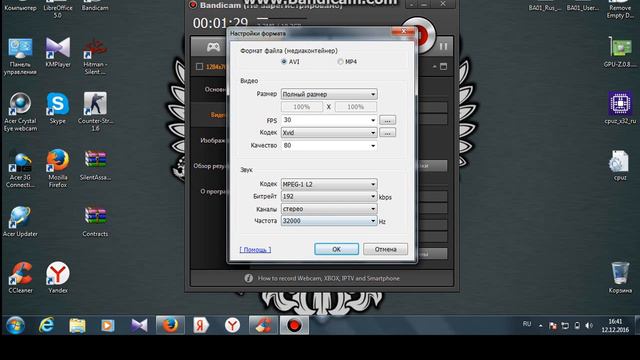
Task: Click the Bandicam gamepad mode icon
Action: click(x=213, y=47)
